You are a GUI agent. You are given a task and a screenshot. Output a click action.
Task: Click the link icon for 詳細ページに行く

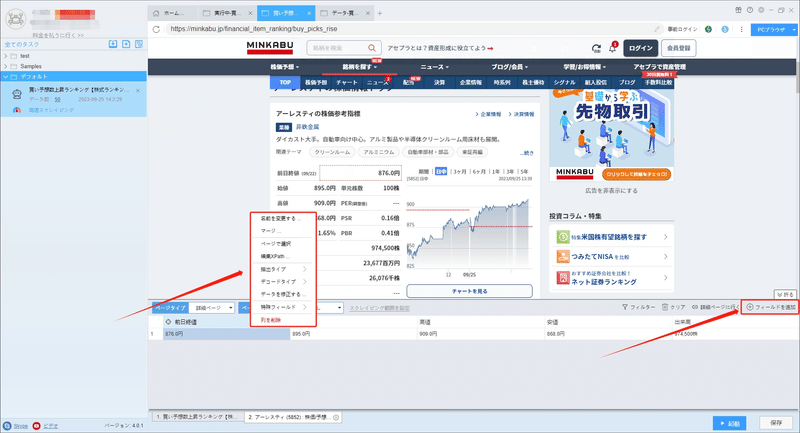click(695, 307)
